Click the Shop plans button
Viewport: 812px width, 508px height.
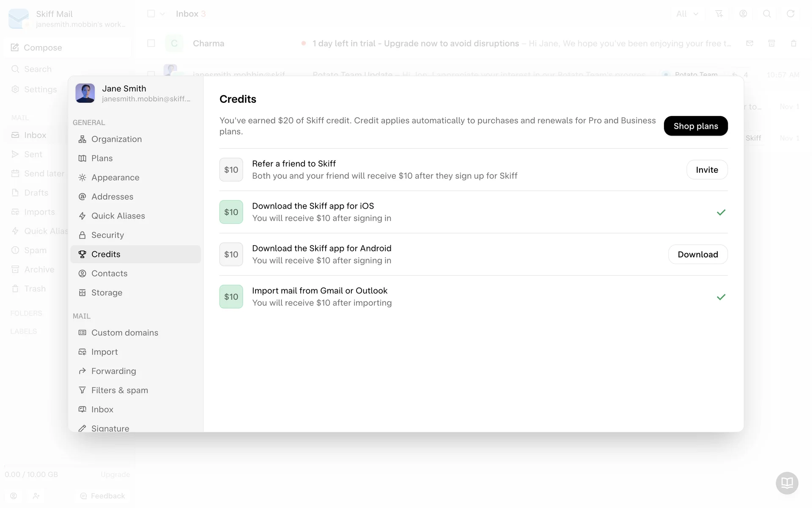pos(695,126)
